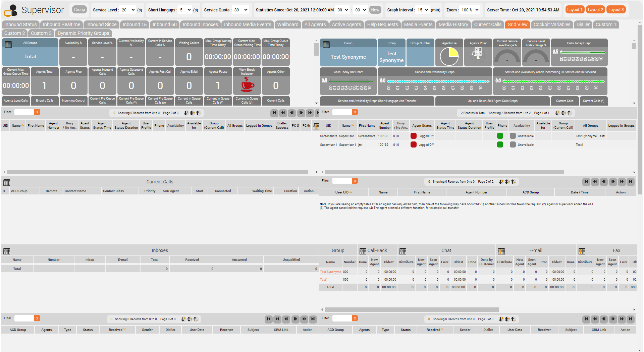
Task: Click Service Level Today Gauge tile
Action: [x=536, y=53]
